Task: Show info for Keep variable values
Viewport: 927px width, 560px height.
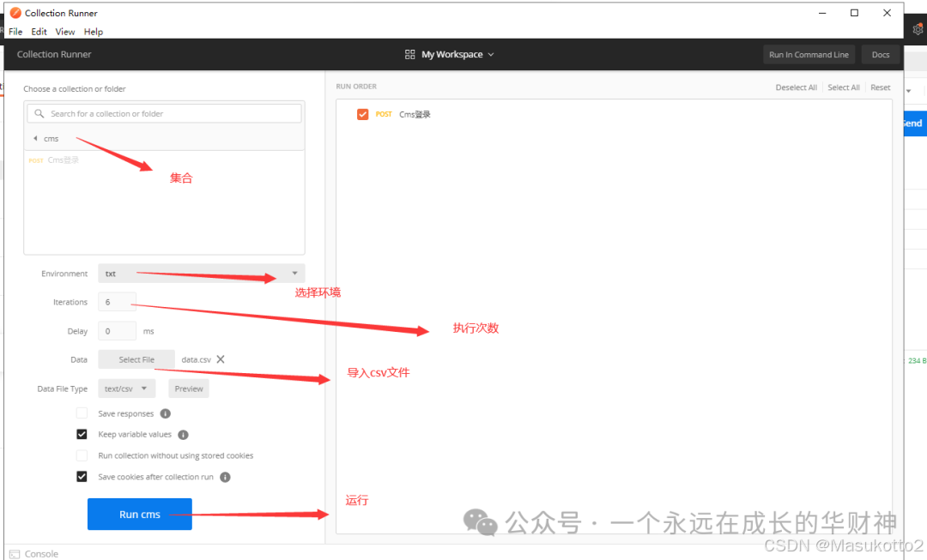Action: (x=184, y=435)
